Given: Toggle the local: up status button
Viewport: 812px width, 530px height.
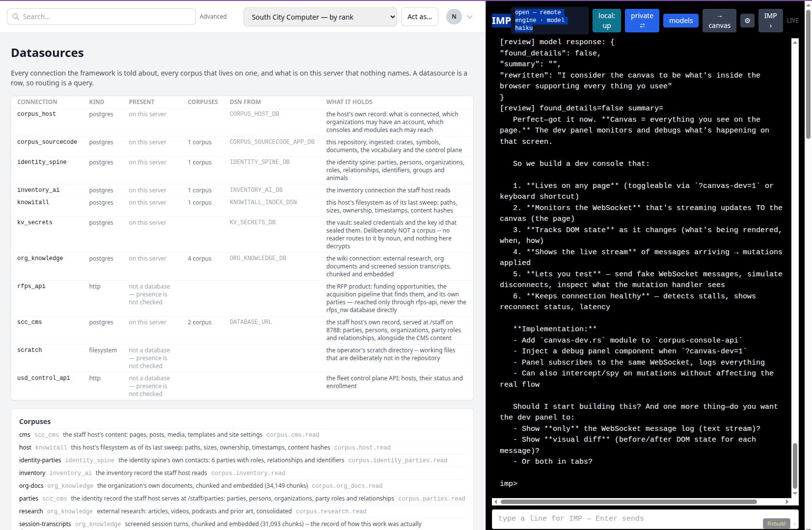Looking at the screenshot, I should (607, 21).
